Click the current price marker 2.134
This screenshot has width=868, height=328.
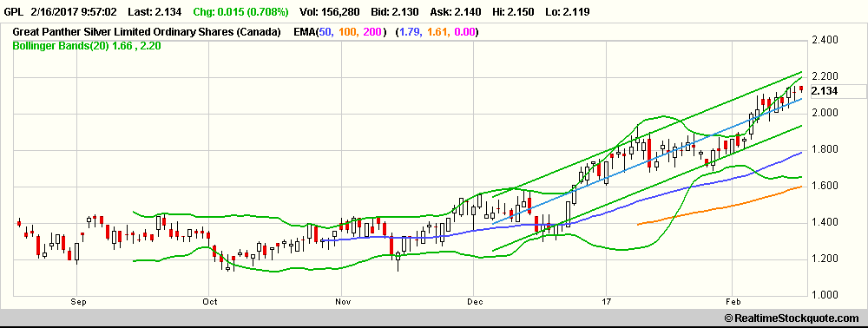[825, 91]
